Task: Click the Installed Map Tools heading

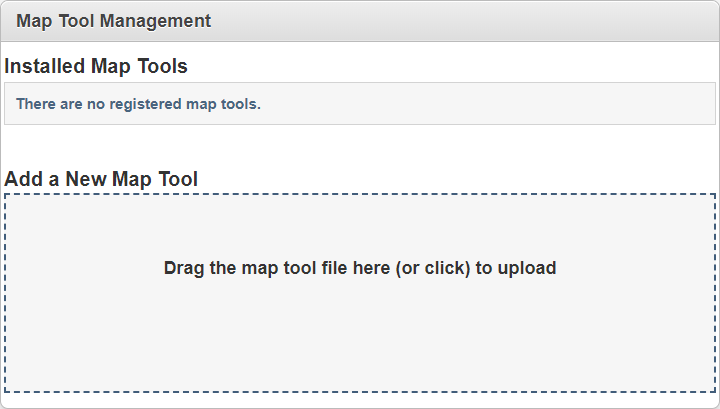Action: click(x=96, y=66)
